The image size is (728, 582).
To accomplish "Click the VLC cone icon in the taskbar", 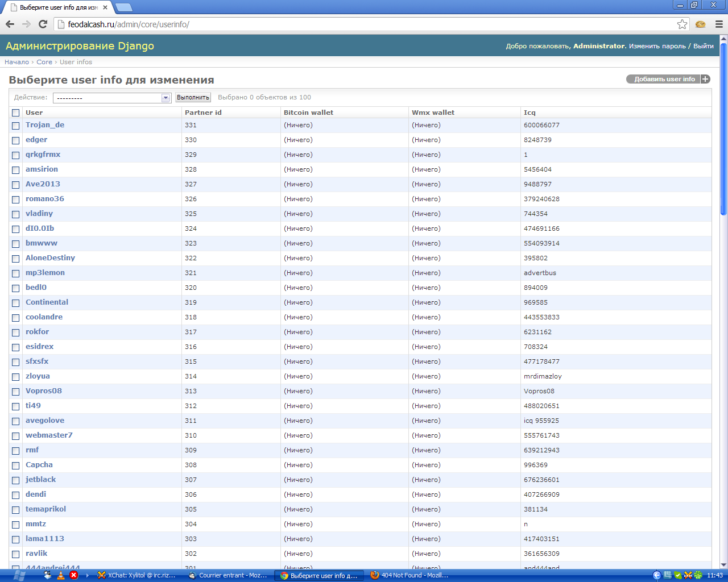I will (x=61, y=575).
